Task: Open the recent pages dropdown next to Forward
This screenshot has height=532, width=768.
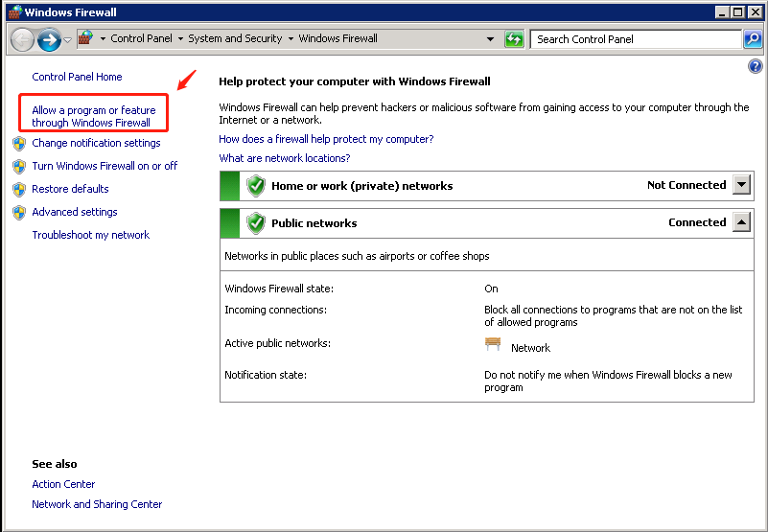Action: point(67,39)
